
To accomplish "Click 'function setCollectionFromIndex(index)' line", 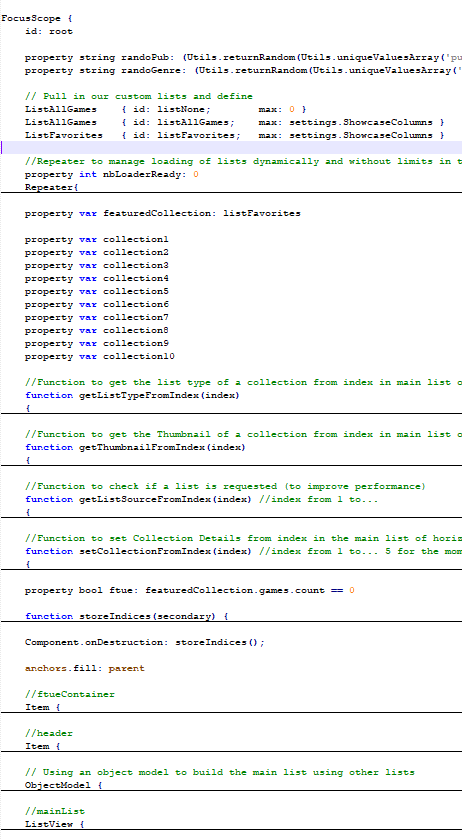I will tap(243, 551).
